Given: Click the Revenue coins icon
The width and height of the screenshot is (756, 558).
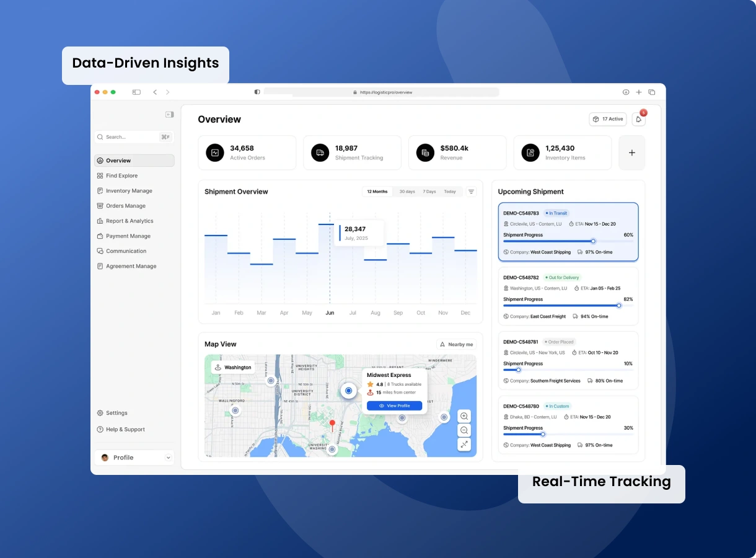Looking at the screenshot, I should coord(425,153).
